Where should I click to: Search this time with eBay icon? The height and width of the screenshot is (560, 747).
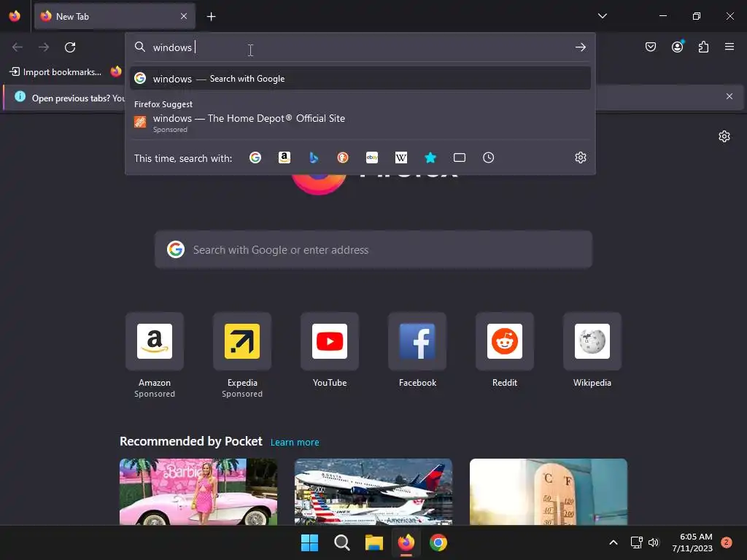coord(372,157)
